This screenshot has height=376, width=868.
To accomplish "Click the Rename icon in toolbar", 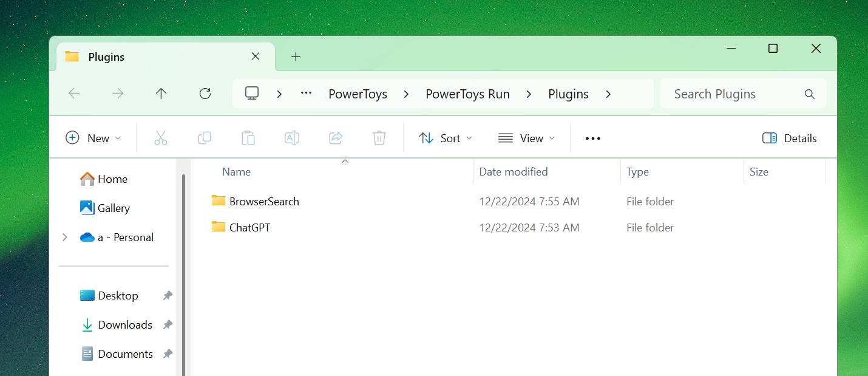I will 292,138.
